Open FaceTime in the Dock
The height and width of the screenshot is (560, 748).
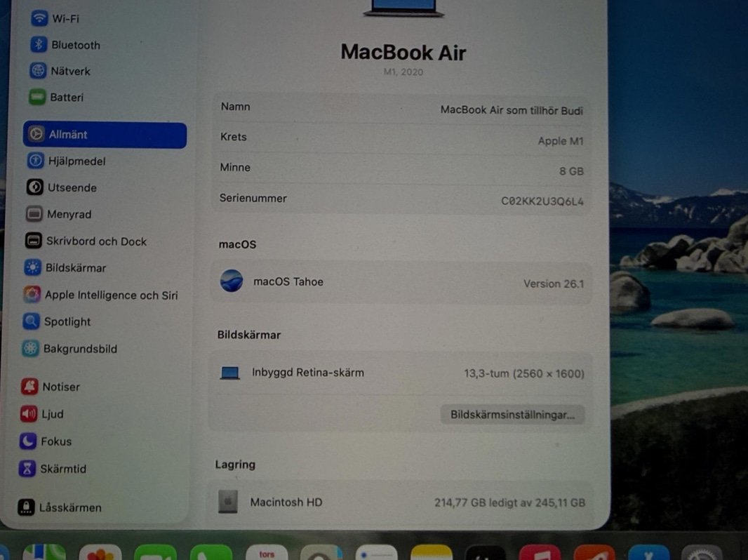pos(156,552)
